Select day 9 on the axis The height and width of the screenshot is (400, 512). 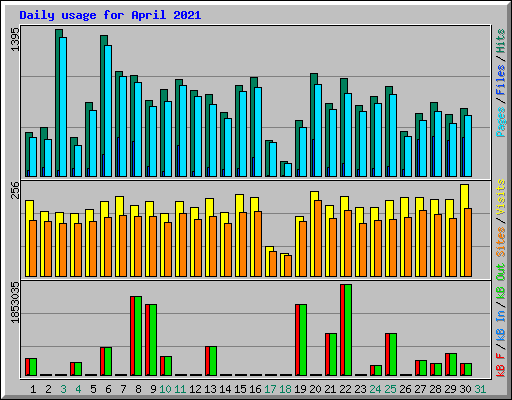[x=153, y=389]
